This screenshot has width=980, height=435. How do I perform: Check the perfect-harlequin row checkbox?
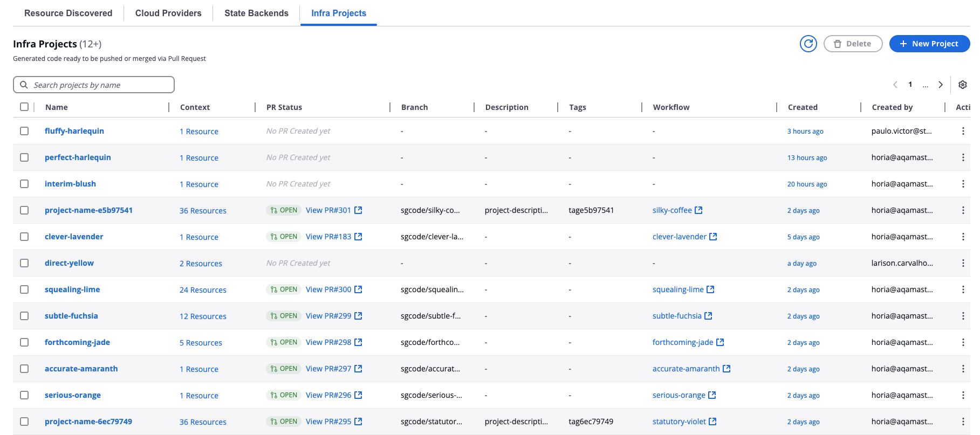pyautogui.click(x=24, y=157)
